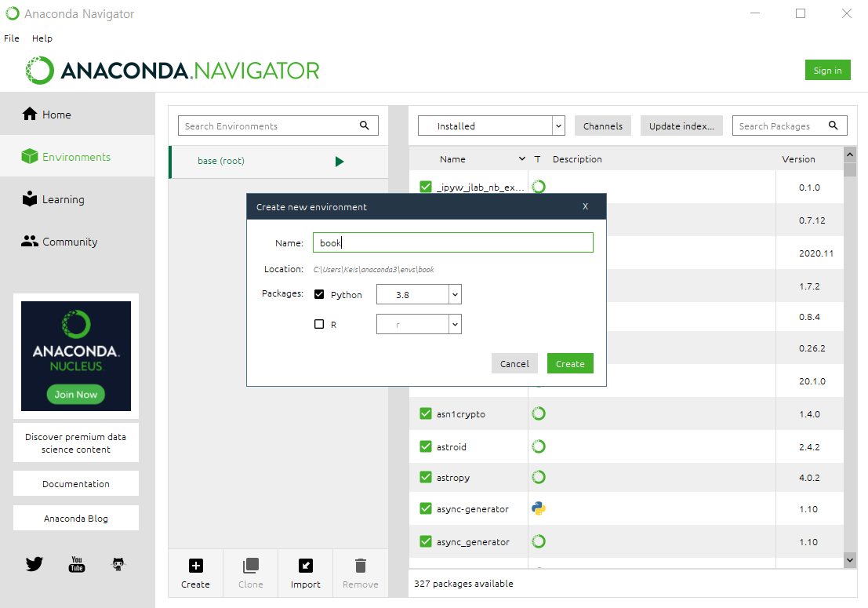Check the R package checkbox
This screenshot has width=868, height=608.
click(x=319, y=324)
